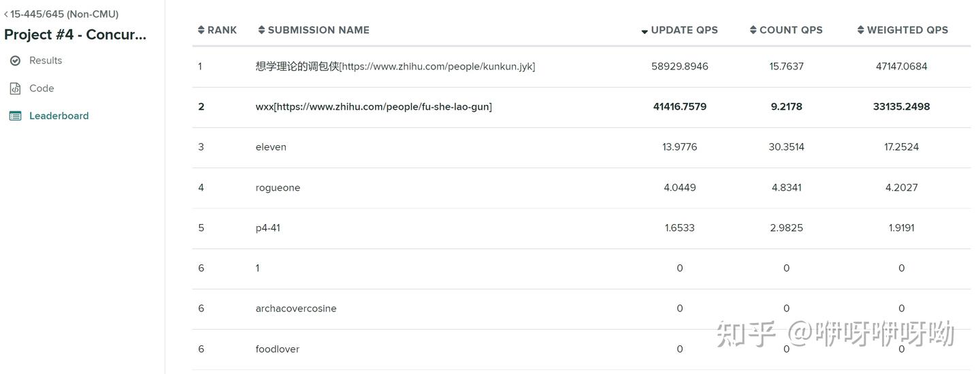This screenshot has height=374, width=980.
Task: Click the Weighted QPS sort arrows
Action: (861, 30)
